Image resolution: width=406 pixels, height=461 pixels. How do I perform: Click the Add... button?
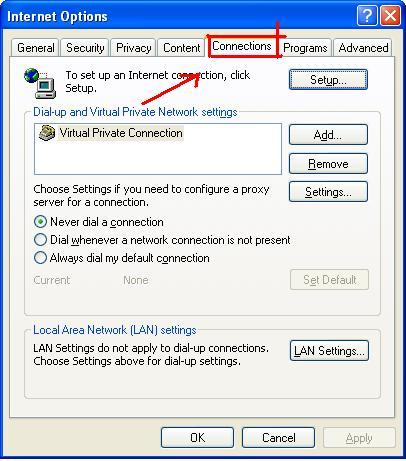pyautogui.click(x=328, y=135)
